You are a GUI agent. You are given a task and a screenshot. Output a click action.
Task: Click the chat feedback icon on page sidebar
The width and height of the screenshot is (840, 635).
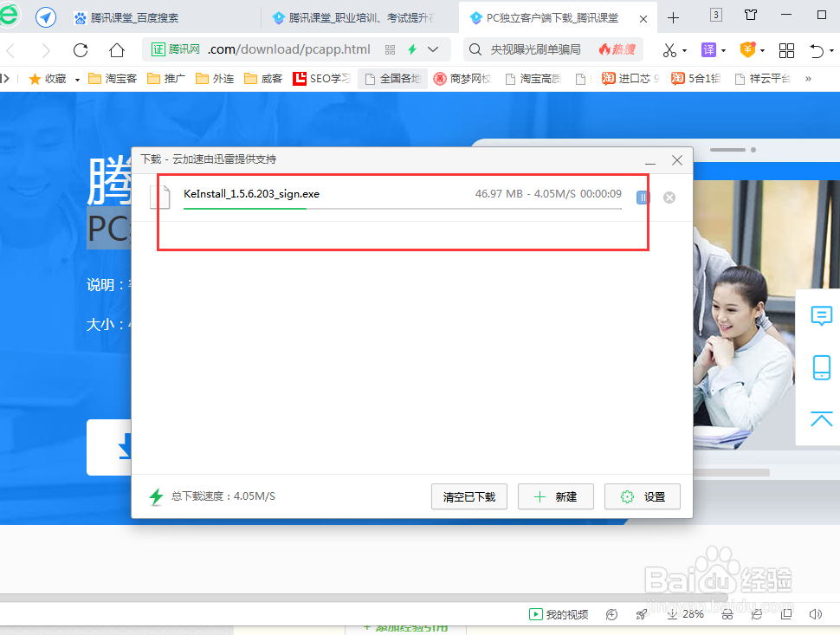(x=821, y=316)
